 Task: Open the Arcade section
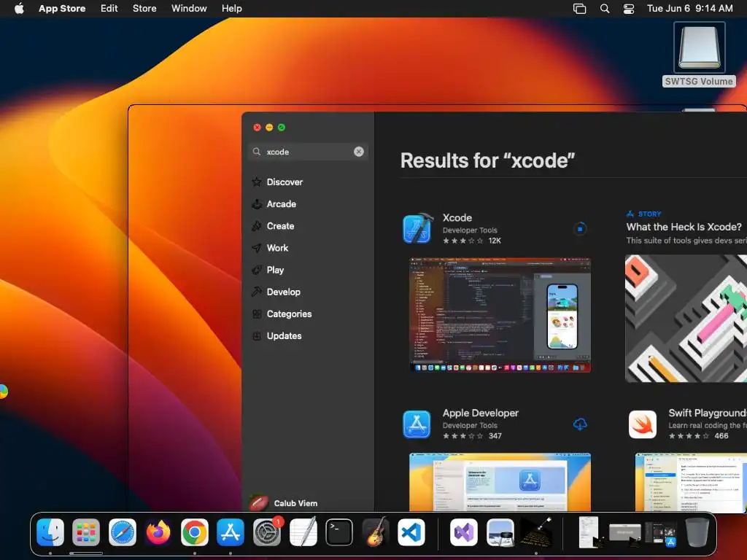pyautogui.click(x=281, y=204)
